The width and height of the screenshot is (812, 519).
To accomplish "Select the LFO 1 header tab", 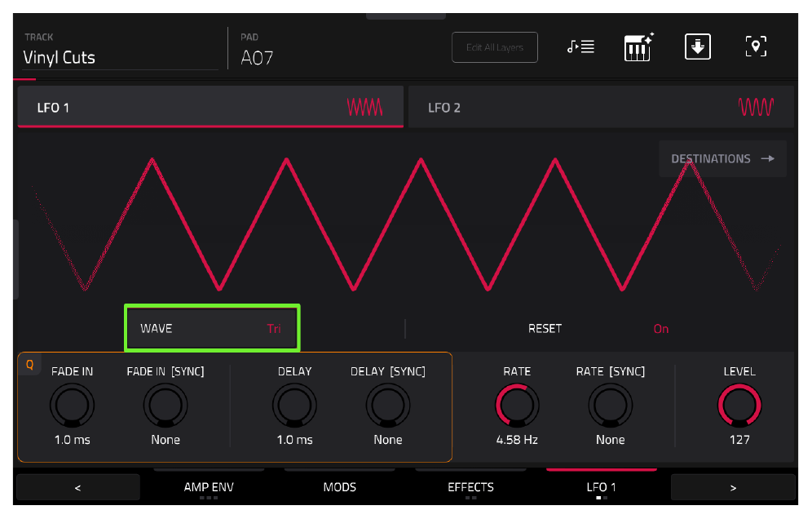I will 210,107.
